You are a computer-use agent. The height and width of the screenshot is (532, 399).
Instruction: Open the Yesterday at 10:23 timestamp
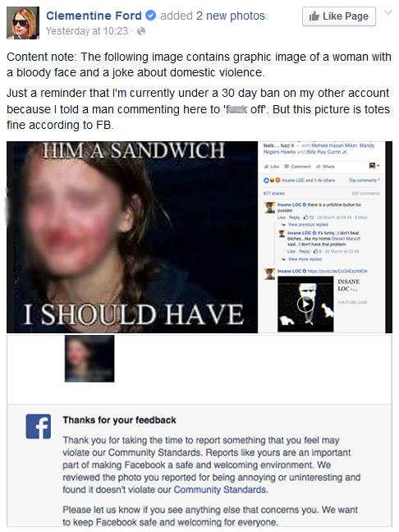pyautogui.click(x=87, y=31)
